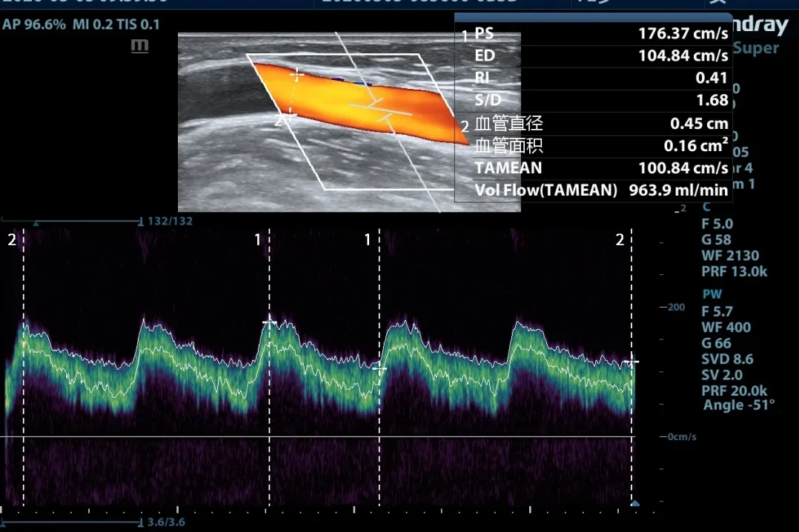Click the end diastolic caliper mark on the waveform
The height and width of the screenshot is (532, 799).
pyautogui.click(x=379, y=368)
